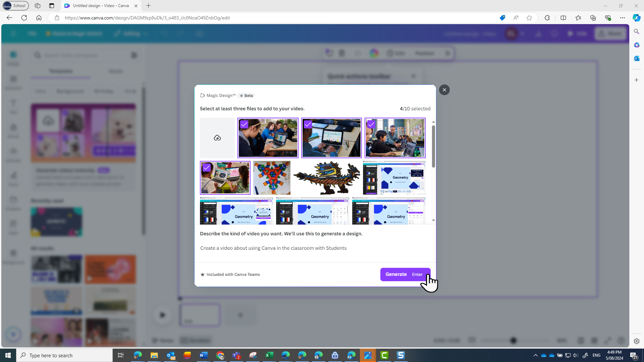The width and height of the screenshot is (644, 362).
Task: Click the Generate button
Action: (405, 274)
